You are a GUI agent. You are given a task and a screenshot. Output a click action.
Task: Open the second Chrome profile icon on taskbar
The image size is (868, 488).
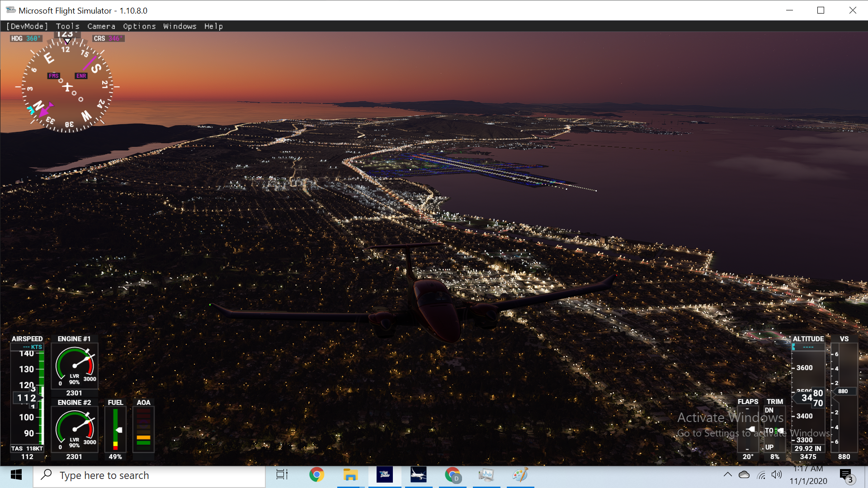pos(453,475)
